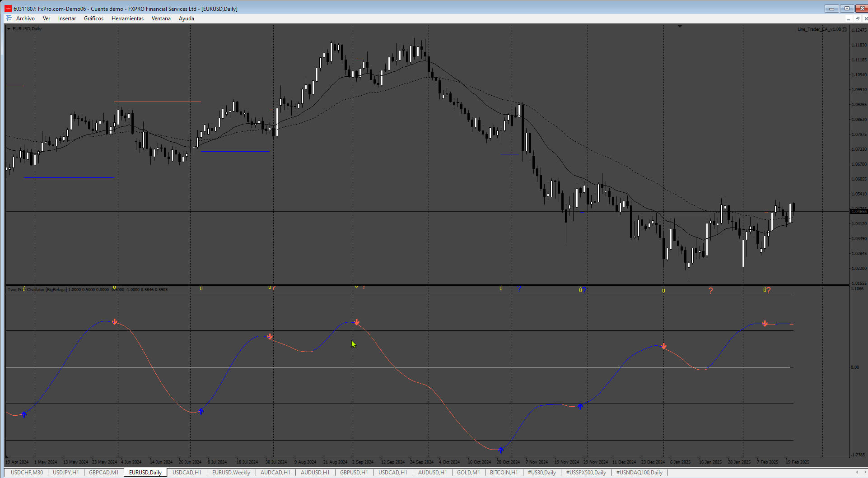
Task: Open the Gráficos menu
Action: tap(93, 19)
